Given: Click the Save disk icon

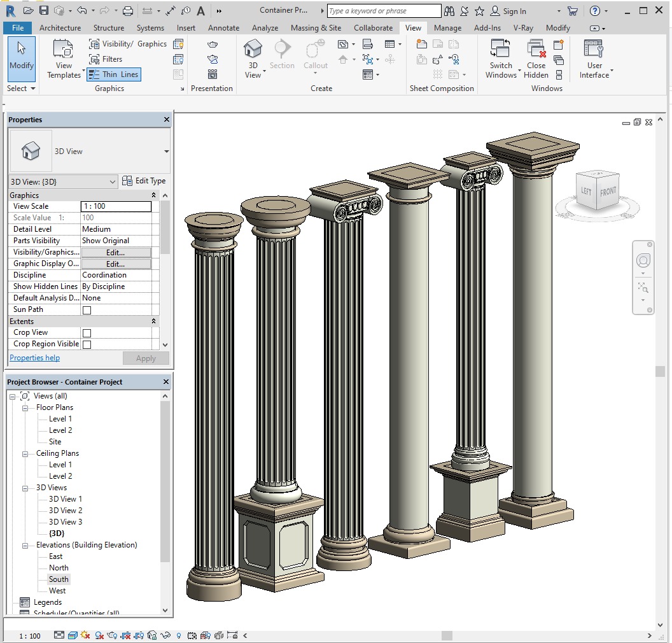Looking at the screenshot, I should click(44, 11).
